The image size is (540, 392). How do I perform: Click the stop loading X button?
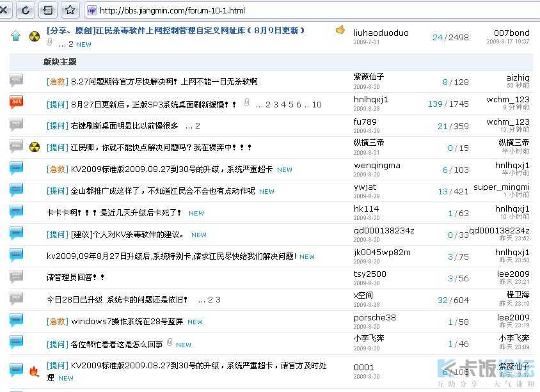[4, 10]
